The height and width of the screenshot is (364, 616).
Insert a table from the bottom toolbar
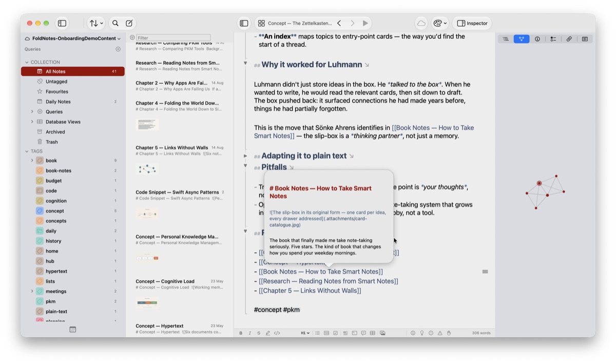click(x=373, y=333)
